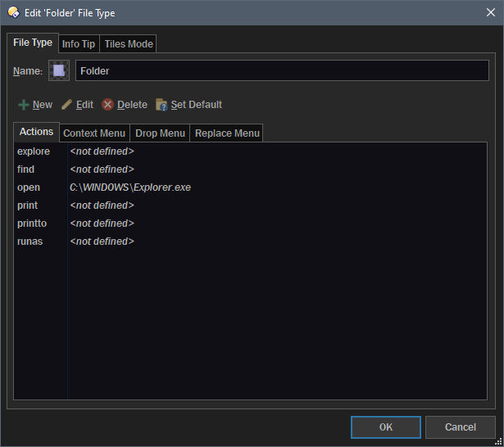Click the dialog's title bar app icon
504x447 pixels.
13,12
